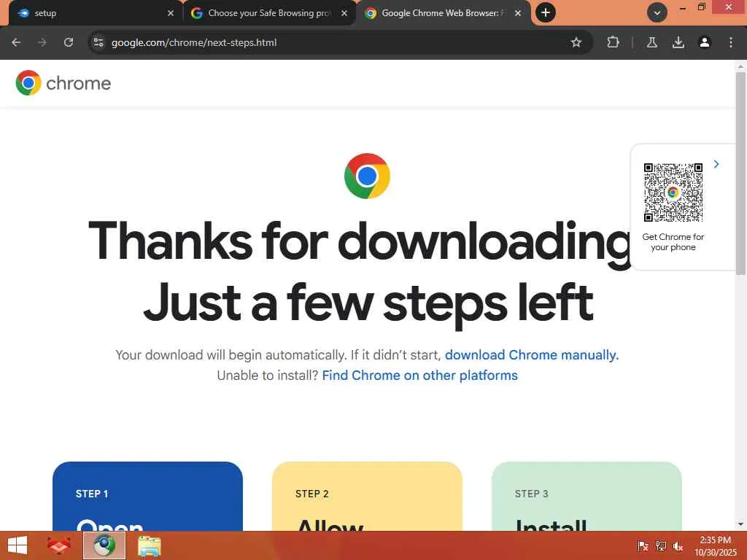
Task: Open the Extensions puzzle icon
Action: coord(613,42)
